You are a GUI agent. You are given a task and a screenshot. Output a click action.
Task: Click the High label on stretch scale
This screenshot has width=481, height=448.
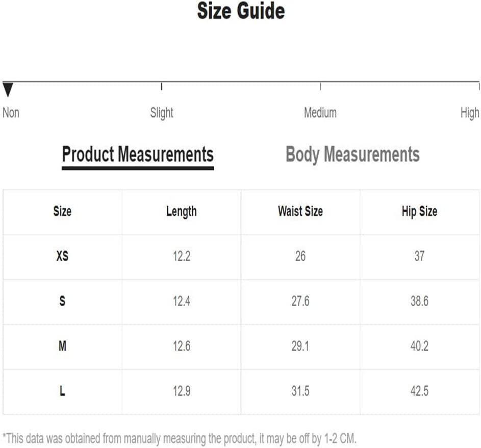click(x=470, y=113)
